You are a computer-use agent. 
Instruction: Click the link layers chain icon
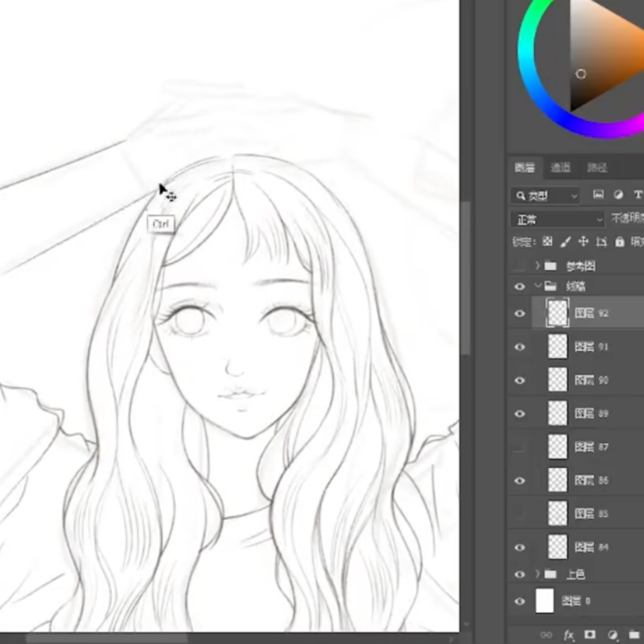[546, 635]
